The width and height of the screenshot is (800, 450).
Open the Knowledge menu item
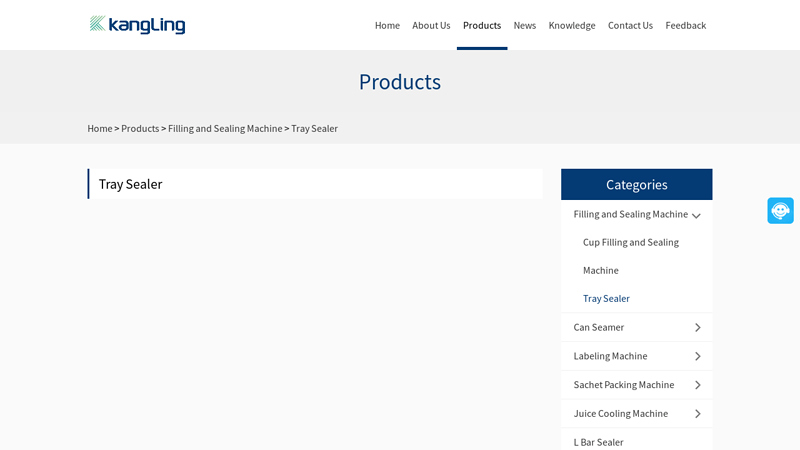[571, 26]
